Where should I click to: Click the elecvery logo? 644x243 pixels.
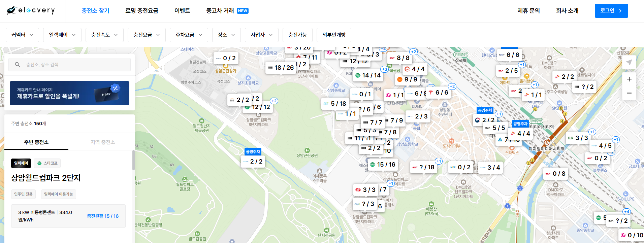[31, 10]
